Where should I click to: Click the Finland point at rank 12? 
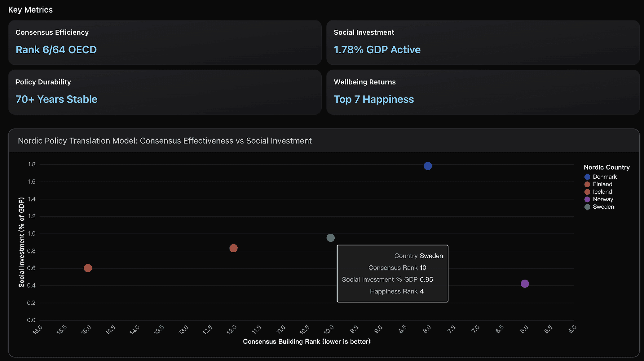click(233, 248)
